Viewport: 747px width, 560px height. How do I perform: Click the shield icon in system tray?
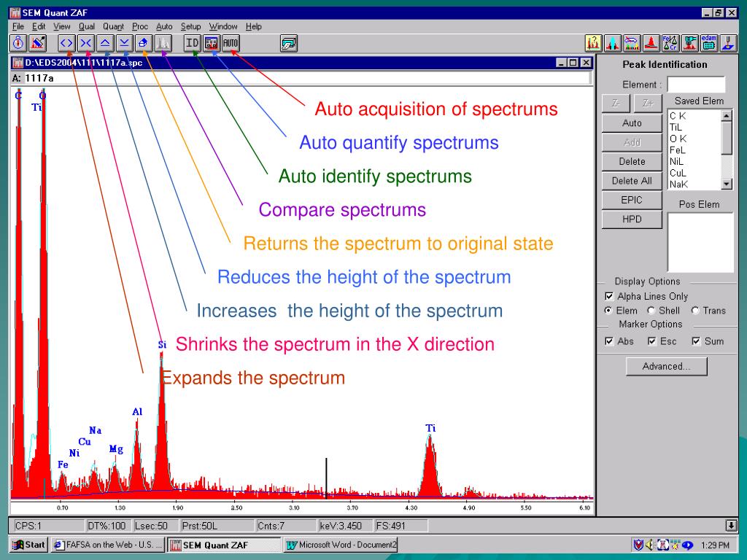(638, 545)
